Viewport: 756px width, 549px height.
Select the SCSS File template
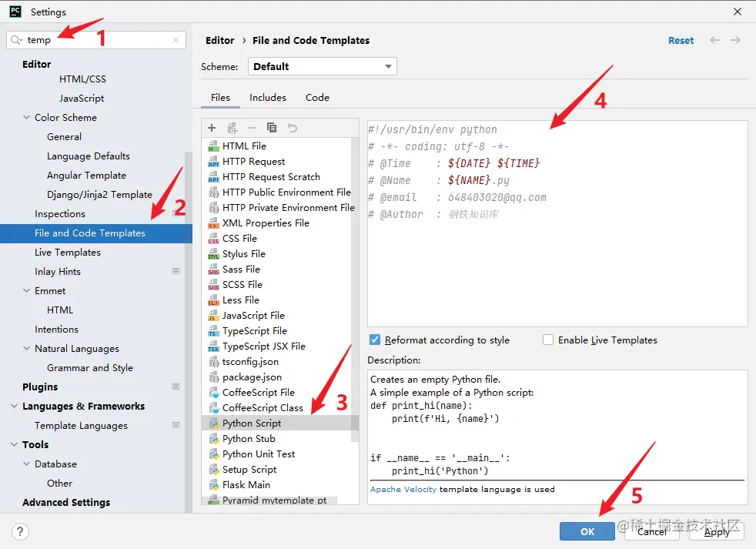[x=242, y=285]
